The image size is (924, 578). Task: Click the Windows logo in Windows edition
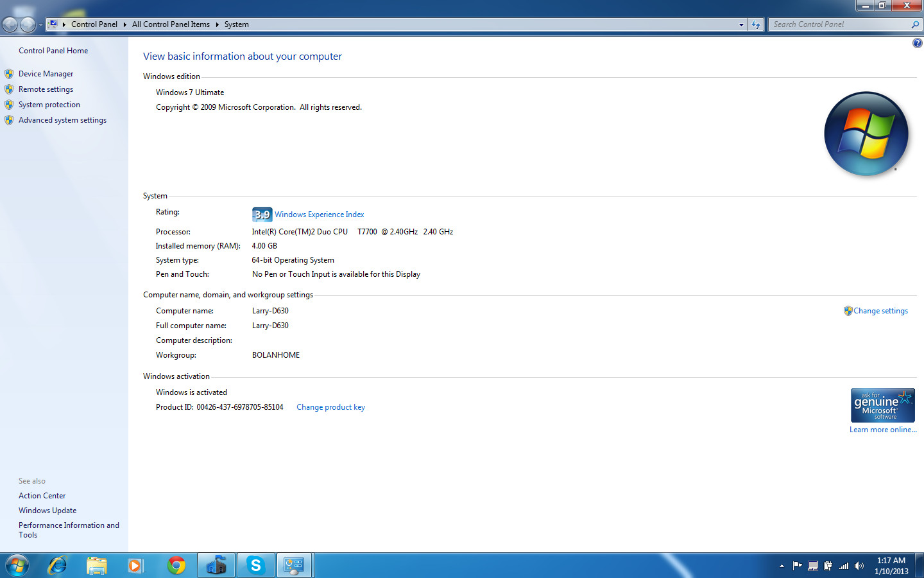coord(866,134)
